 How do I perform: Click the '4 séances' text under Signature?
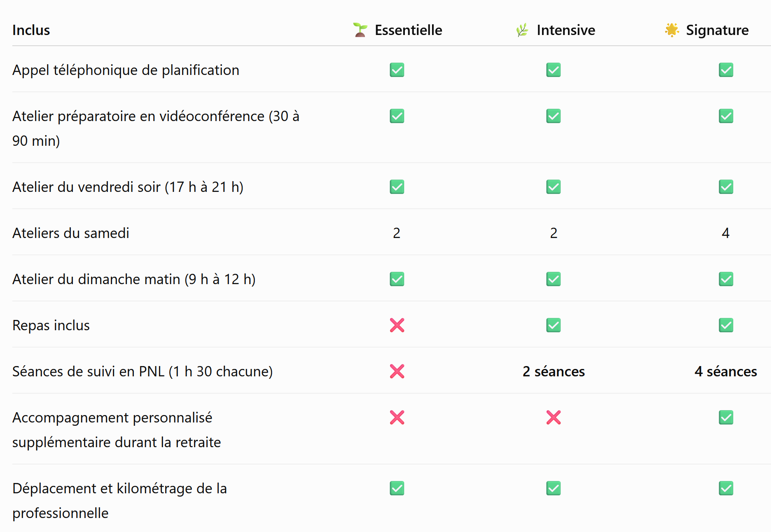point(726,371)
